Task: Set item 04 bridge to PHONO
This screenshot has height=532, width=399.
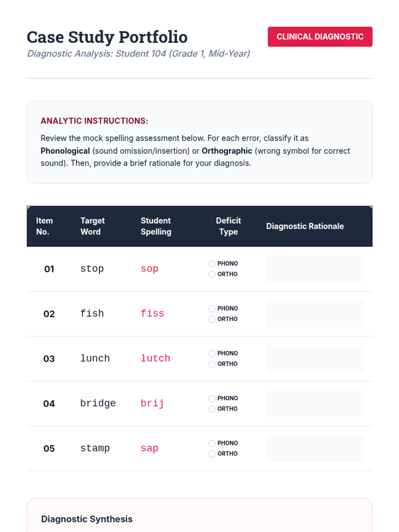Action: 212,399
